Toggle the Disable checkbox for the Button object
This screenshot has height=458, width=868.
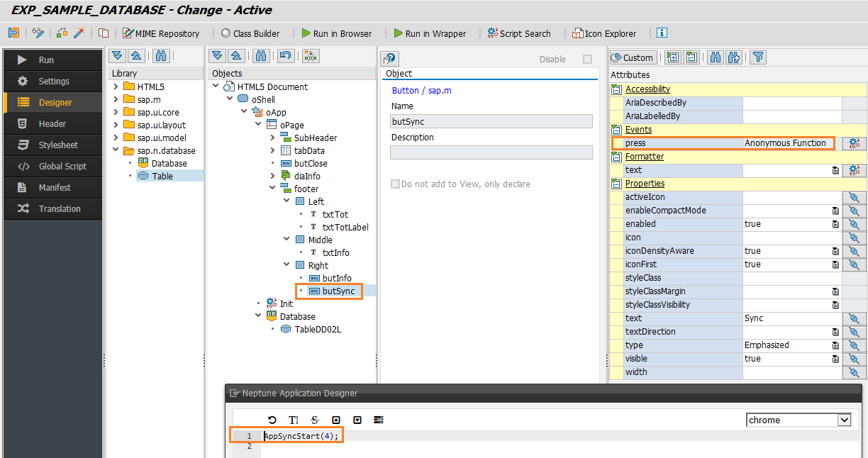pyautogui.click(x=587, y=60)
